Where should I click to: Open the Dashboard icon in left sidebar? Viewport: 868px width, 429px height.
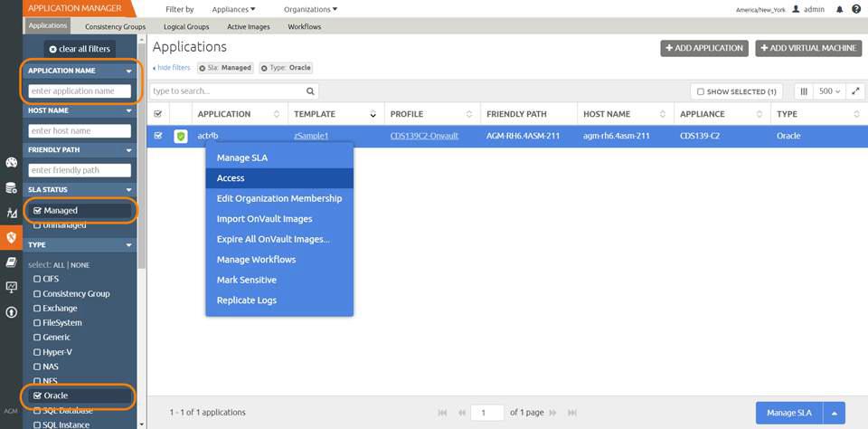[x=11, y=163]
